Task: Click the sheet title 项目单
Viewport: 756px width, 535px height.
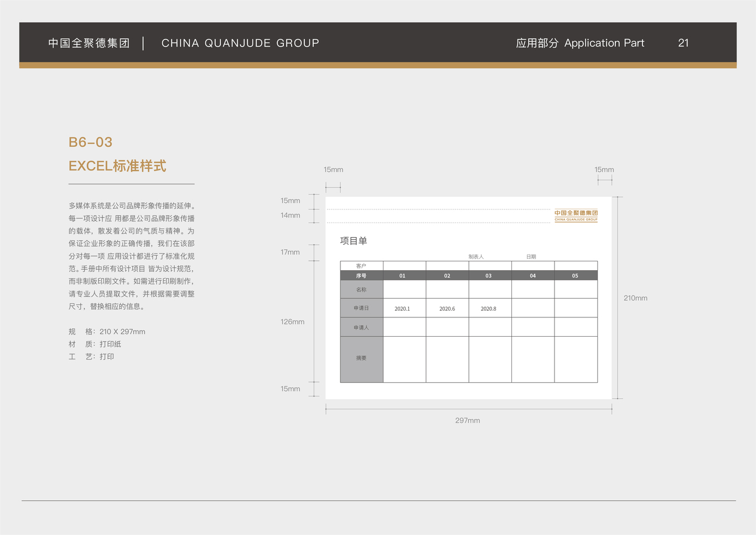Action: coord(354,241)
